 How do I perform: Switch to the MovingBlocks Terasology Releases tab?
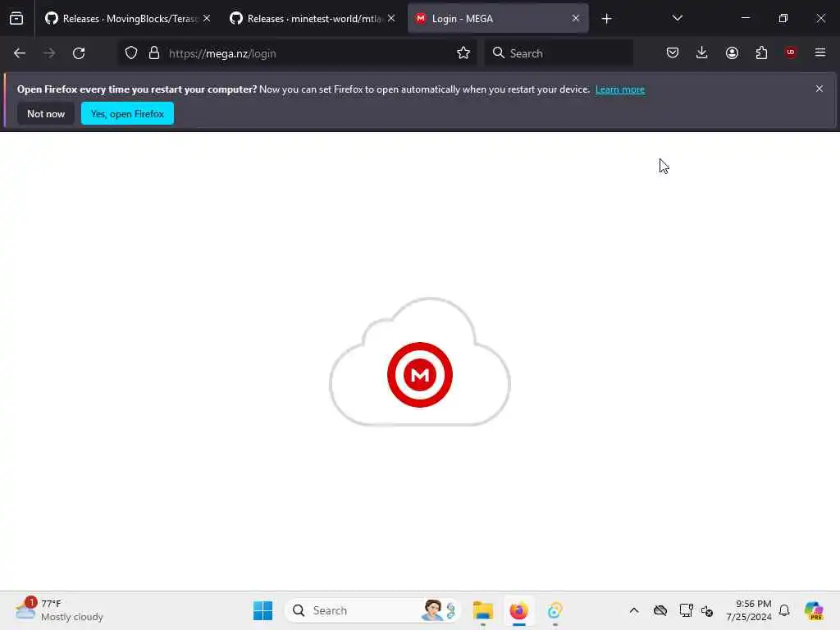coord(127,19)
